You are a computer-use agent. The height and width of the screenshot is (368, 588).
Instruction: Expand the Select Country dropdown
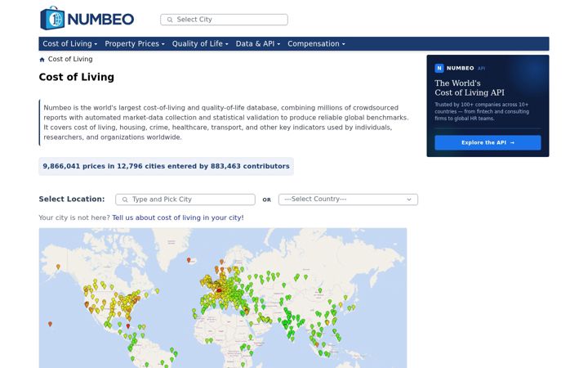tap(348, 200)
